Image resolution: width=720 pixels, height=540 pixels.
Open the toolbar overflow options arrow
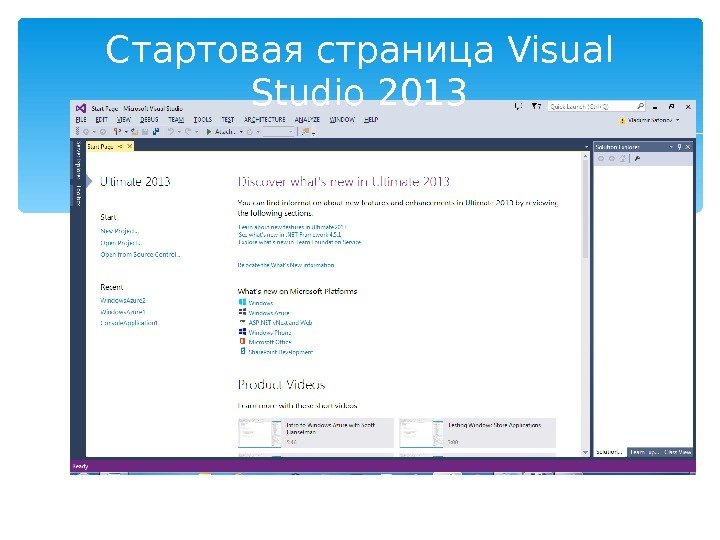click(x=313, y=133)
